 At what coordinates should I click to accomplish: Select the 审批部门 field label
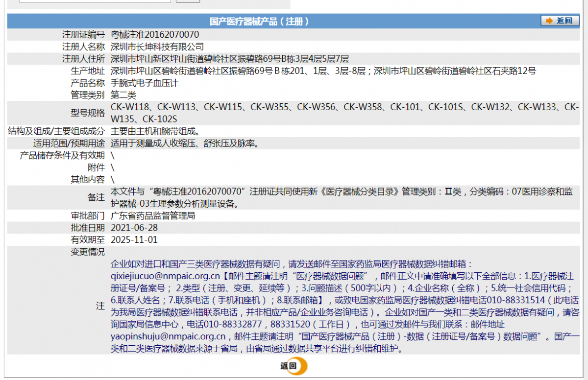pos(88,215)
